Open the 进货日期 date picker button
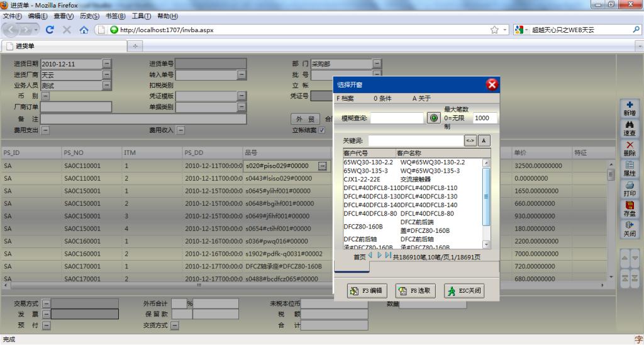This screenshot has height=345, width=644. tap(106, 64)
